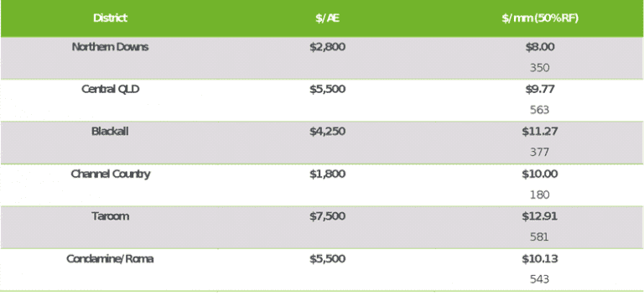Image resolution: width=644 pixels, height=307 pixels.
Task: Select the Blackall district cell
Action: [110, 131]
